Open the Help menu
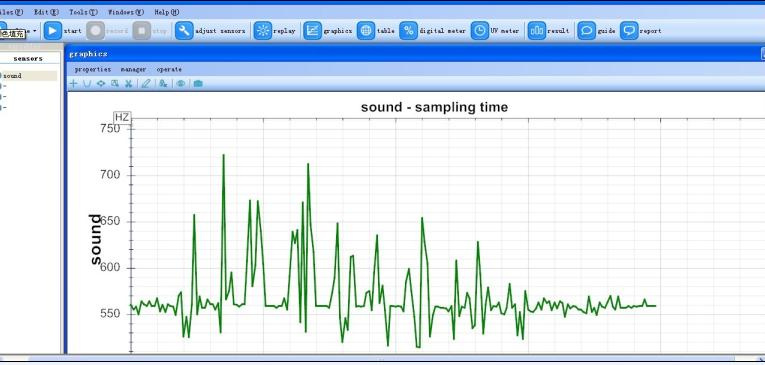 [166, 12]
